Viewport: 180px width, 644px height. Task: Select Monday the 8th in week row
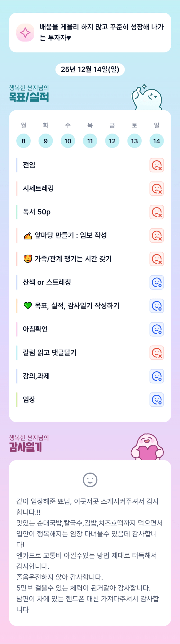pyautogui.click(x=24, y=141)
